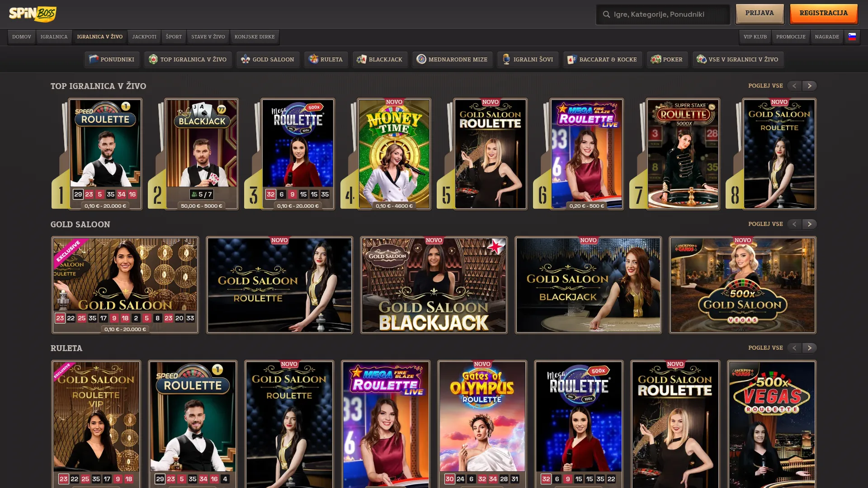Open Mega Fire Blaze Roulette ranked number 6
Viewport: 868px width, 488px height.
[x=587, y=154]
